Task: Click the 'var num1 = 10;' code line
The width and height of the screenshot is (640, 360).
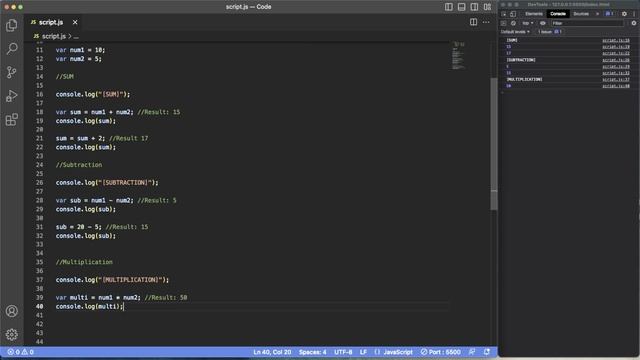Action: click(x=80, y=50)
